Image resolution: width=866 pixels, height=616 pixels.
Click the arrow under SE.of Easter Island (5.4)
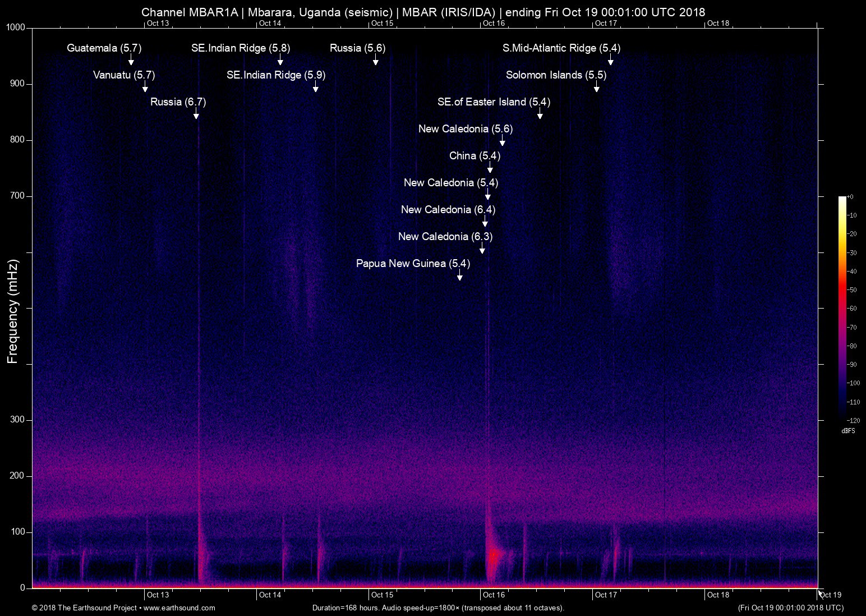point(540,114)
